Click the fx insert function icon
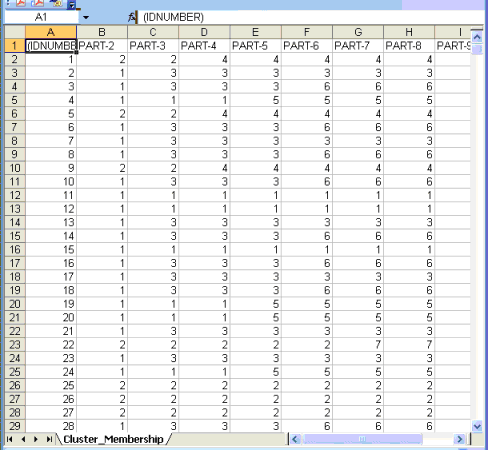 132,17
